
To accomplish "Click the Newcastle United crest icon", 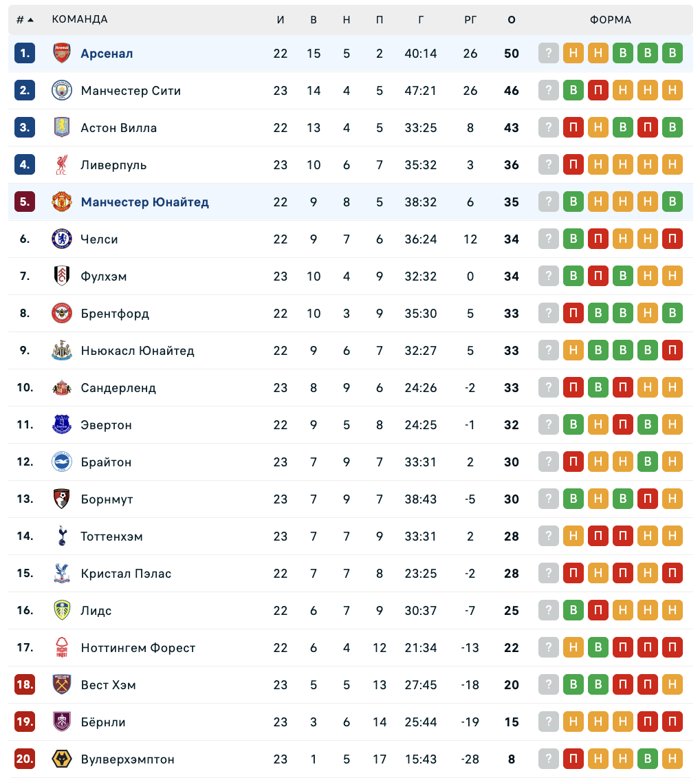I will pos(62,350).
